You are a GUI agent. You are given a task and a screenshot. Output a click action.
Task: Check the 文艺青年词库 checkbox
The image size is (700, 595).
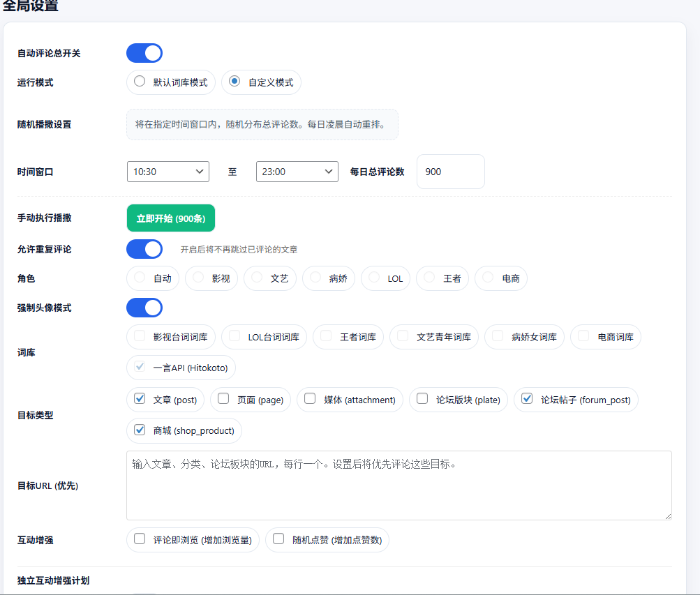coord(403,337)
